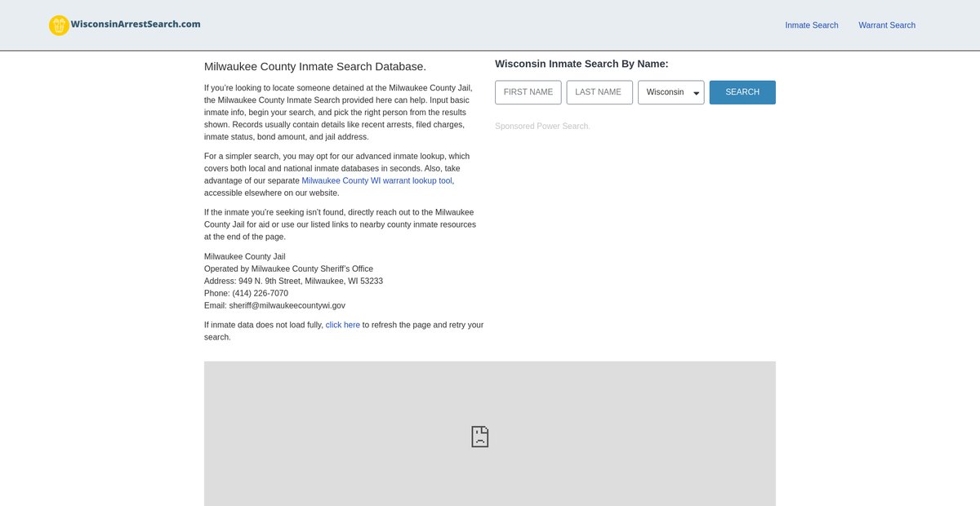The height and width of the screenshot is (506, 980).
Task: Click the 'Phone: (414) 226-7070' line
Action: pyautogui.click(x=246, y=293)
